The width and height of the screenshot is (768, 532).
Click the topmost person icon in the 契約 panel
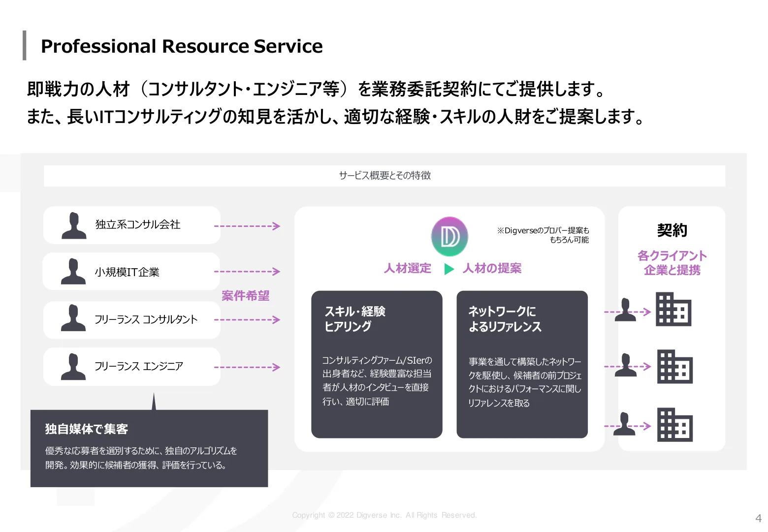pyautogui.click(x=626, y=310)
